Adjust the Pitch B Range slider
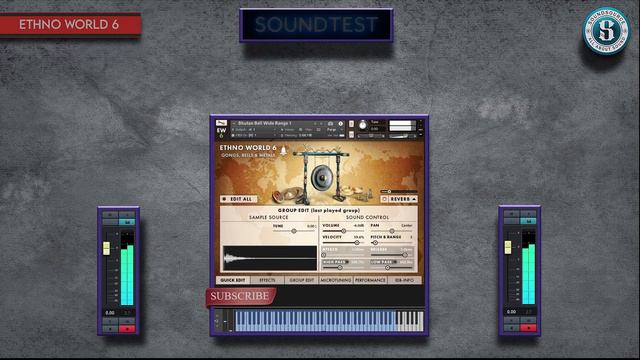This screenshot has height=360, width=640. (x=375, y=242)
